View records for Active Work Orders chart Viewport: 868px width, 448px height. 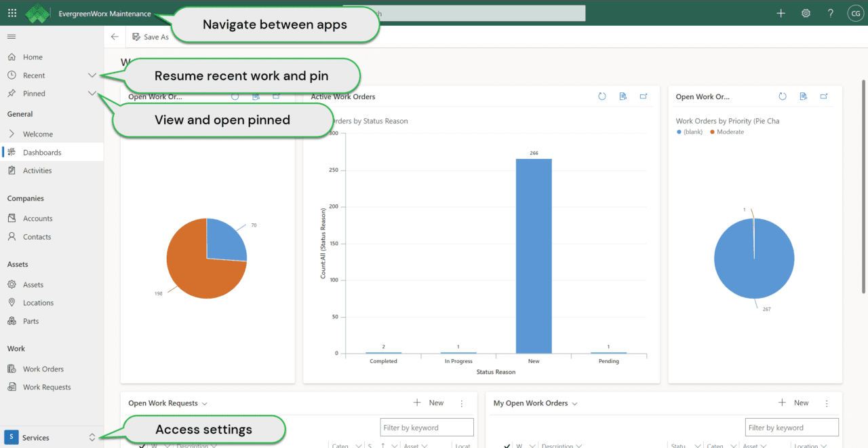point(623,96)
